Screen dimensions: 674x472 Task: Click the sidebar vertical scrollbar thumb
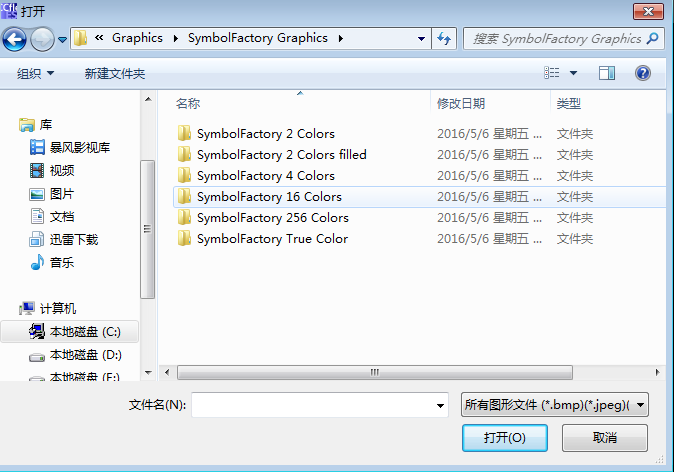click(147, 229)
